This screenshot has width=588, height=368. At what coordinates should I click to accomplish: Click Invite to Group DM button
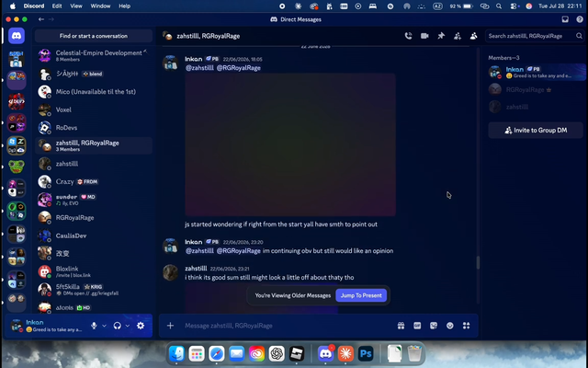point(536,131)
